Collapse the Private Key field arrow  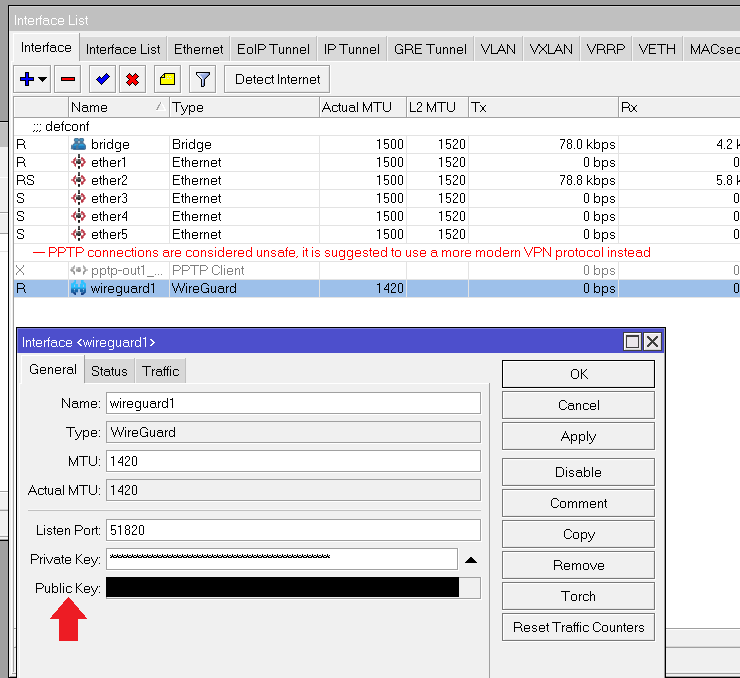[x=471, y=560]
